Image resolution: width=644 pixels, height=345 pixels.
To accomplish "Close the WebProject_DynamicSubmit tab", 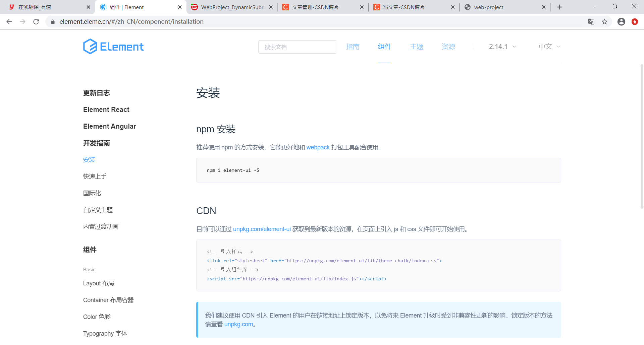I will point(271,7).
